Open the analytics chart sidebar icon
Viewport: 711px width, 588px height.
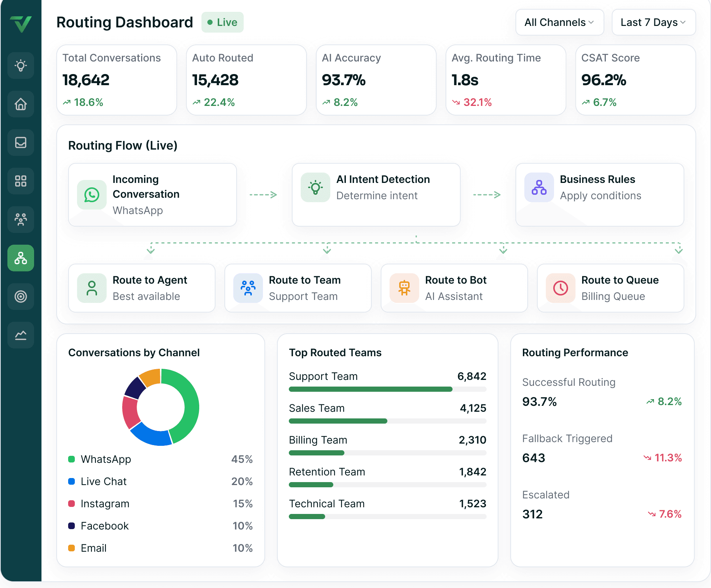(x=21, y=335)
